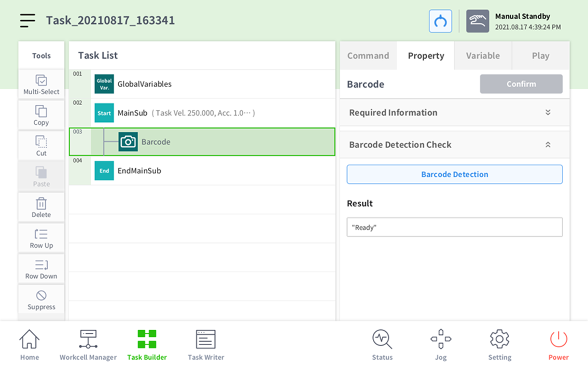
Task: Click the Confirm button
Action: (521, 84)
